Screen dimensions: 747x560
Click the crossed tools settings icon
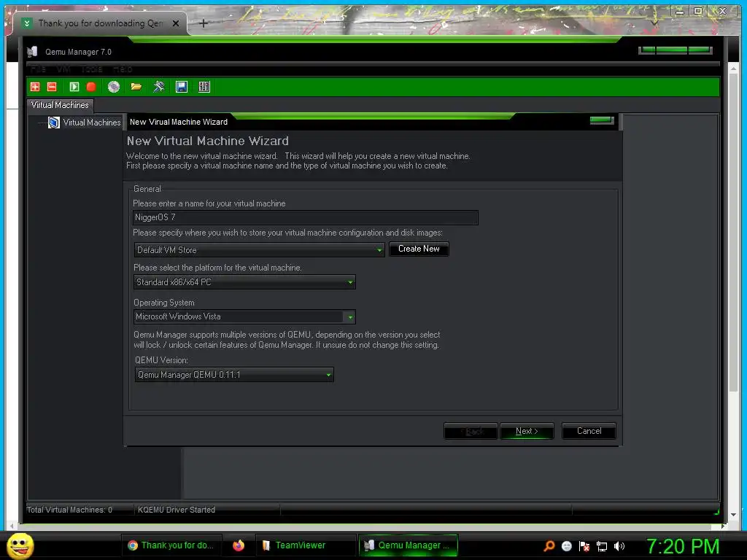[x=158, y=87]
